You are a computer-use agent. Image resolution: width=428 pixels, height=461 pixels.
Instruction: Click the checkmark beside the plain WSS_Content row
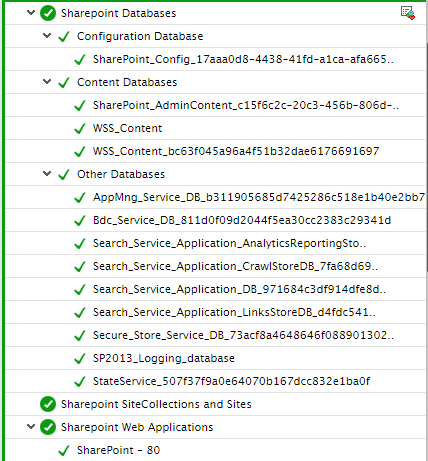click(80, 128)
